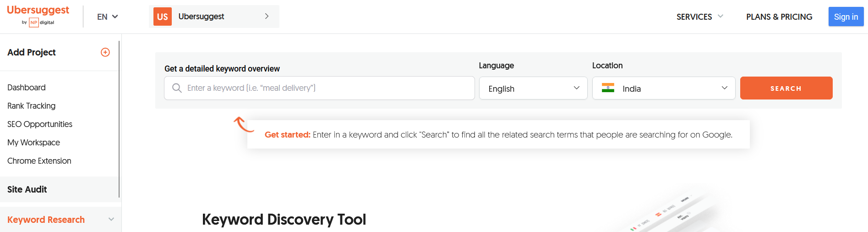The image size is (868, 232).
Task: Open the English language dropdown
Action: tap(533, 88)
